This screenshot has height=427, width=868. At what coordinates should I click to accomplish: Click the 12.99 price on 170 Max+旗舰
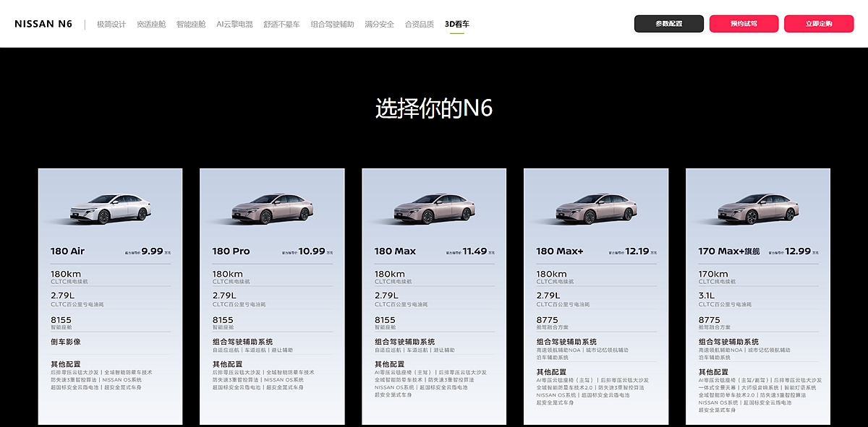(x=797, y=251)
